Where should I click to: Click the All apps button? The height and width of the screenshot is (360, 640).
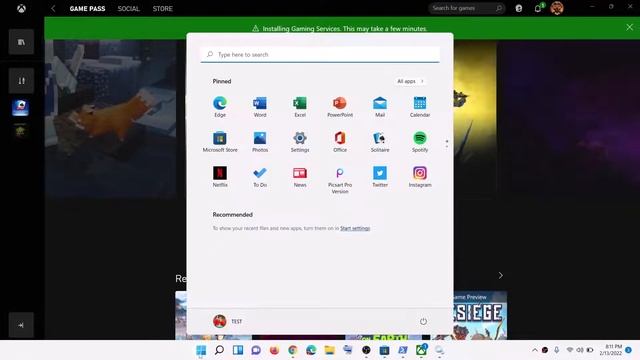[410, 81]
